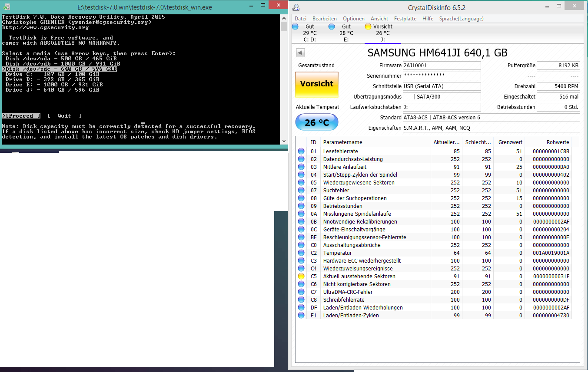Click status icon for Laden/Entladen-Zyklen
Screen dimensions: 588x372
301,315
